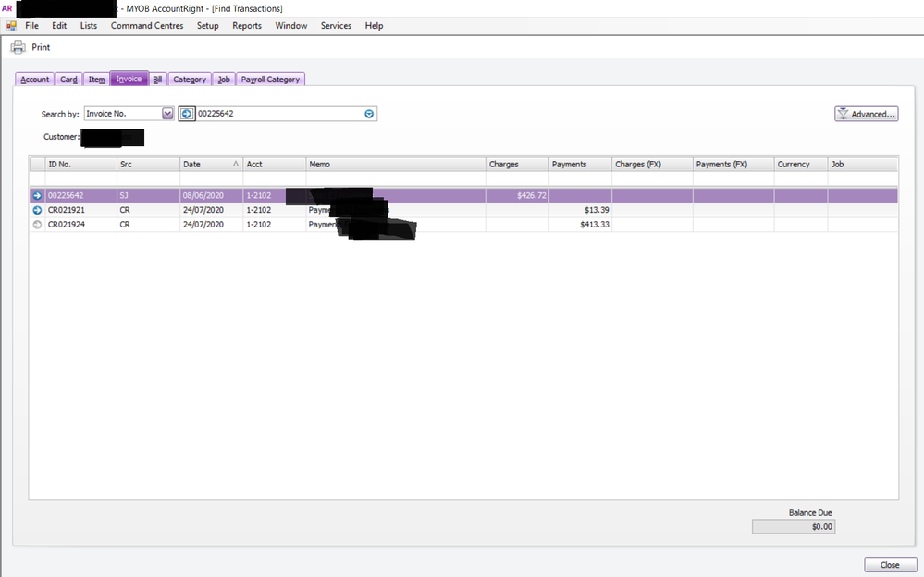Click the blue arrow beside Search by
Viewport: 924px width, 577px height.
pos(186,114)
